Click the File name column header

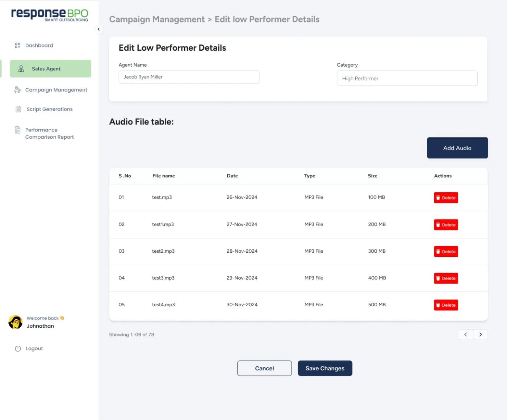pos(164,176)
